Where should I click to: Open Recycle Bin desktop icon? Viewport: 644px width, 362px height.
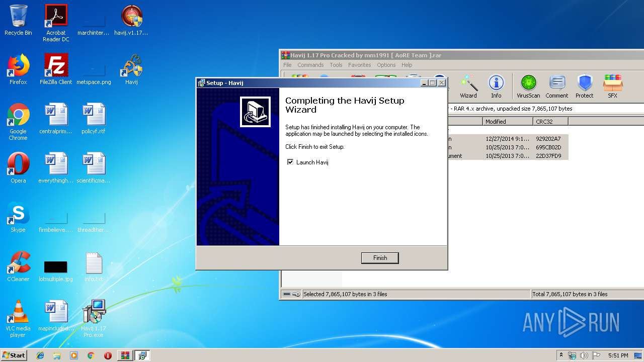[18, 20]
